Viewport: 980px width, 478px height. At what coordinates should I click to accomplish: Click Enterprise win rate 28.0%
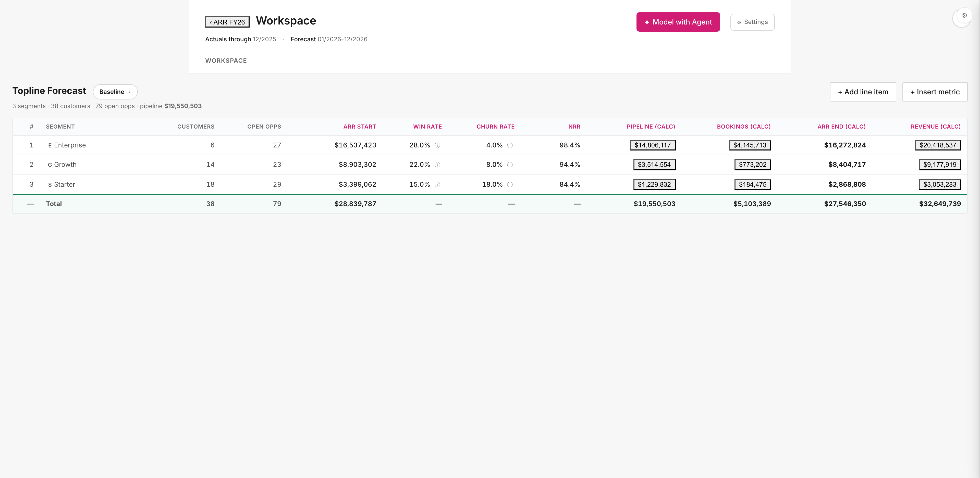[x=420, y=145]
